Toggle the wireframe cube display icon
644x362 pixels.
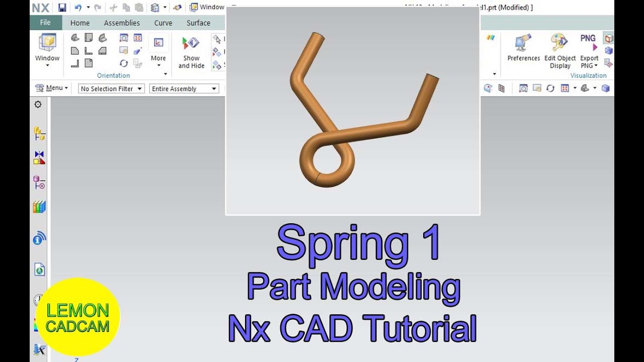[x=609, y=38]
